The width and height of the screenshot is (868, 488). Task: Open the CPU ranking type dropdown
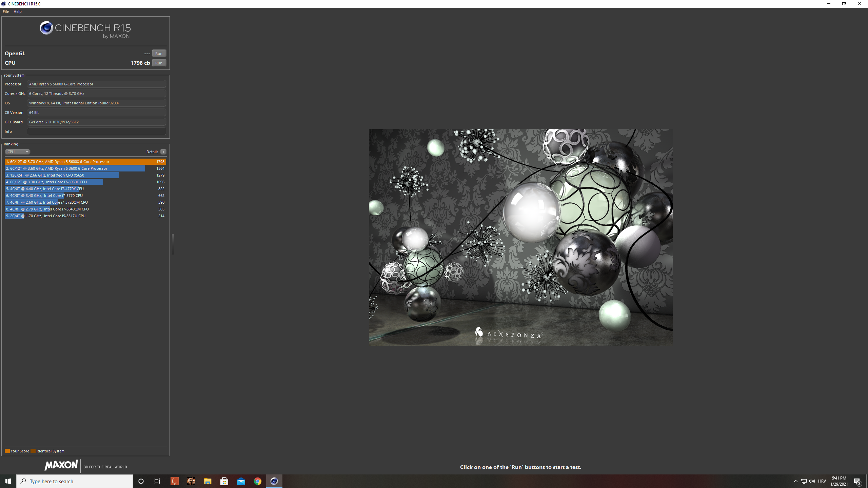(x=17, y=152)
